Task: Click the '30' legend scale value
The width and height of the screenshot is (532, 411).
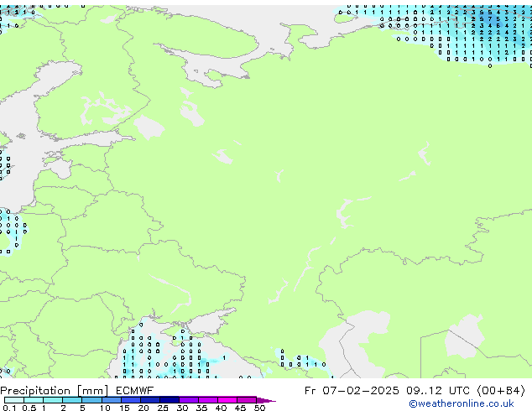Action: (182, 408)
